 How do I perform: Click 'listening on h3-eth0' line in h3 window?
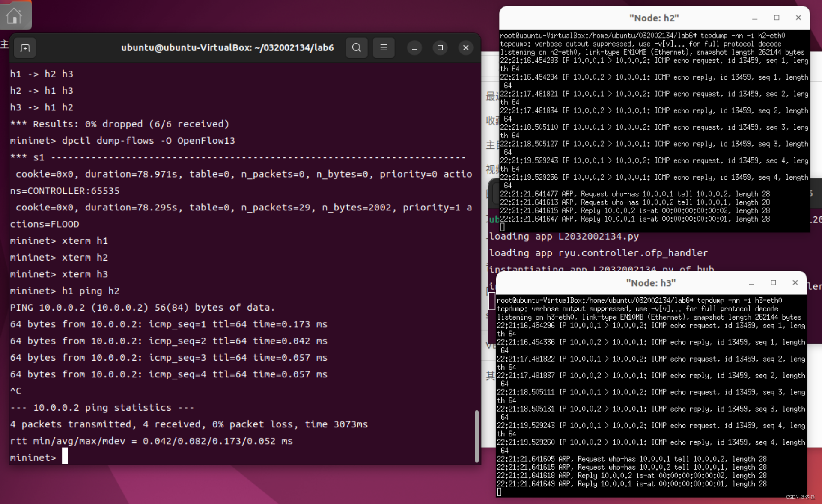pos(649,317)
